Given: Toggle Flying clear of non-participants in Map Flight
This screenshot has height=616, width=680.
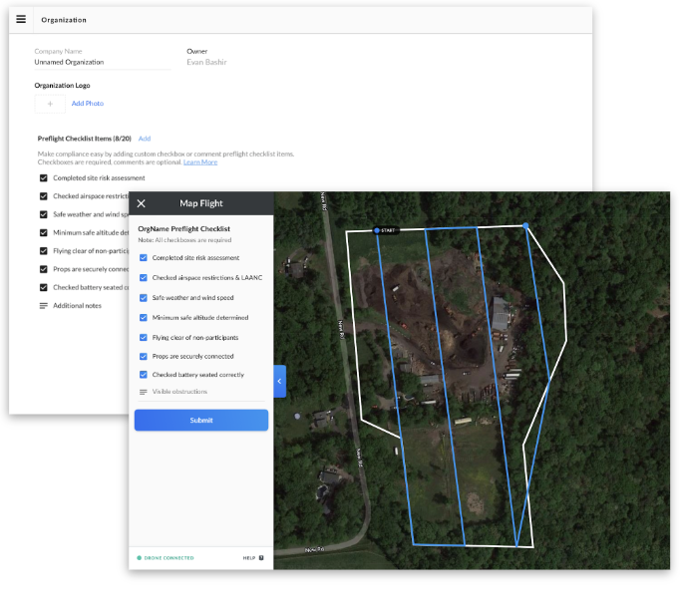Looking at the screenshot, I should pyautogui.click(x=144, y=338).
